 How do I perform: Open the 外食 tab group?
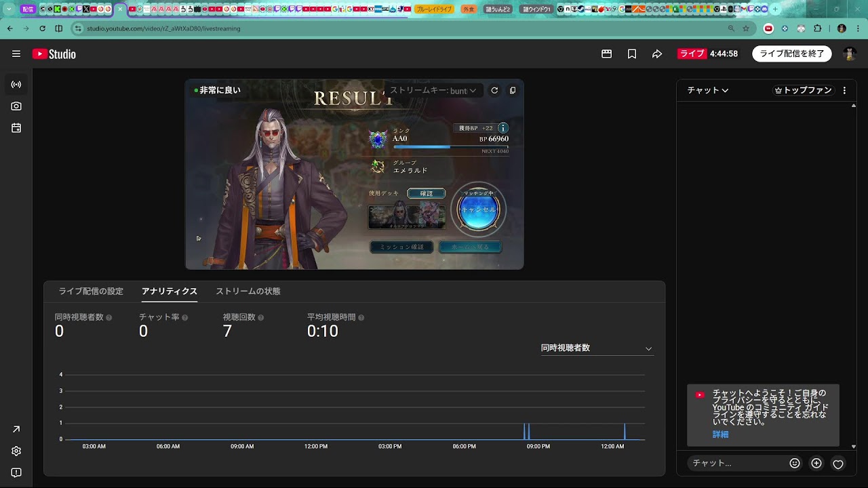coord(469,9)
